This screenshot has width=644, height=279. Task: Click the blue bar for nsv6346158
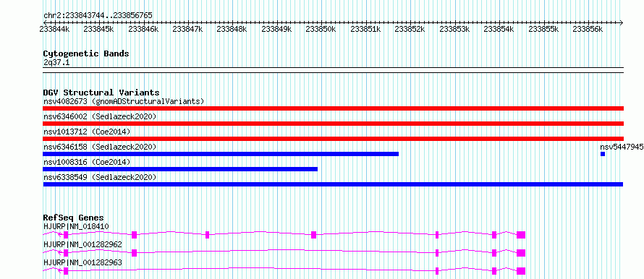221,154
